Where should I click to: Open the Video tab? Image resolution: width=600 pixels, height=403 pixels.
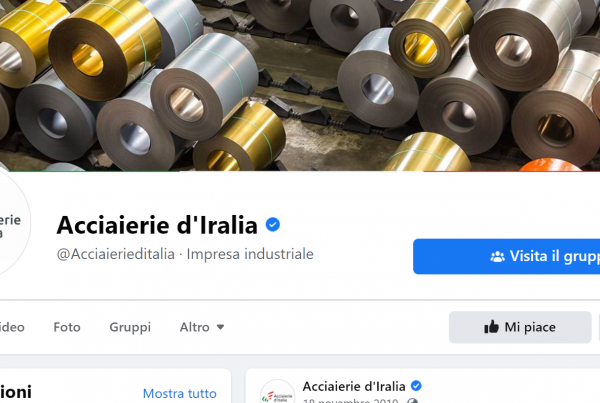(12, 327)
